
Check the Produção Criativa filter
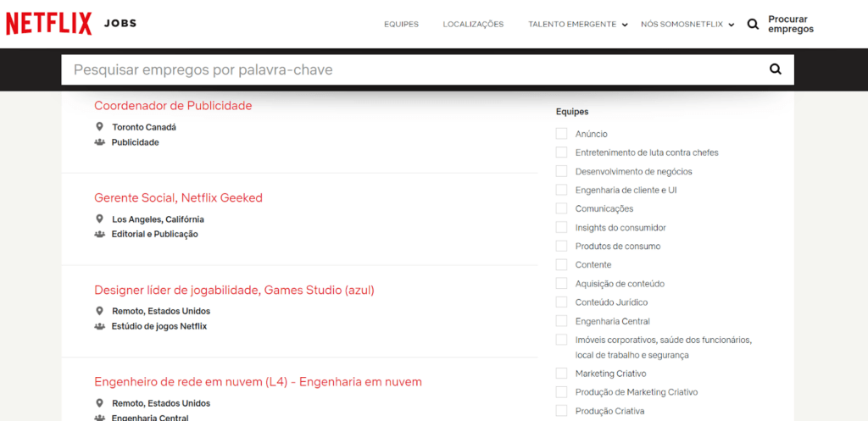coord(562,411)
